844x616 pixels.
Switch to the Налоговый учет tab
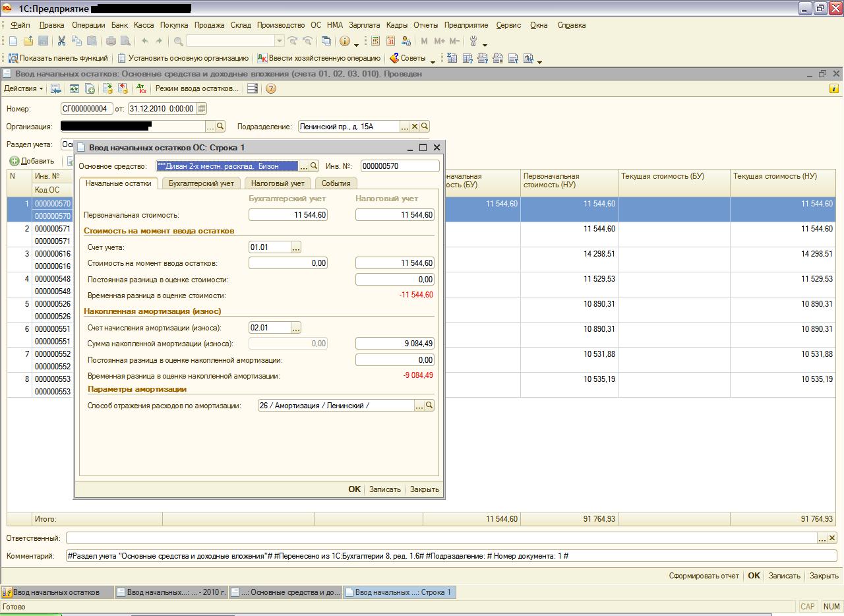click(x=278, y=183)
